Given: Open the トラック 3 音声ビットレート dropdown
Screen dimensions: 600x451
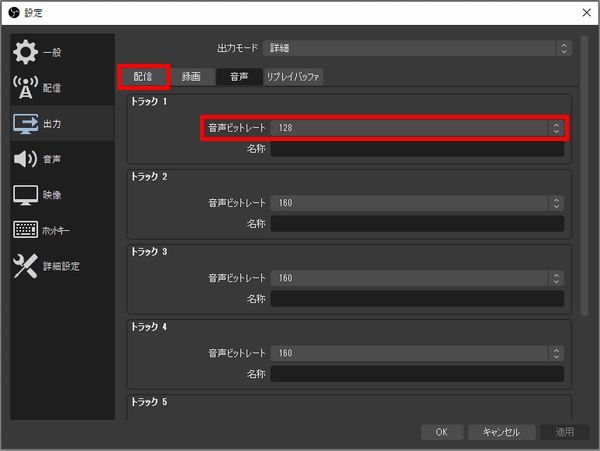Looking at the screenshot, I should point(417,278).
